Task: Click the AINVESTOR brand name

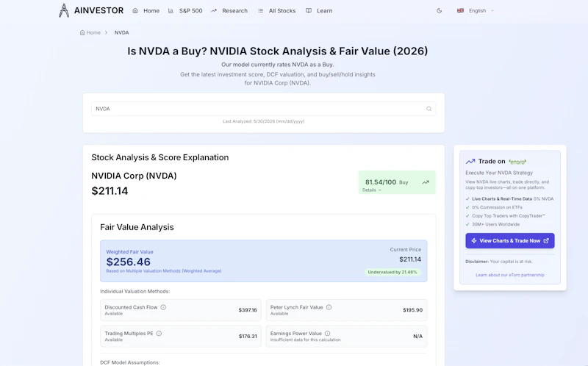Action: pos(98,10)
